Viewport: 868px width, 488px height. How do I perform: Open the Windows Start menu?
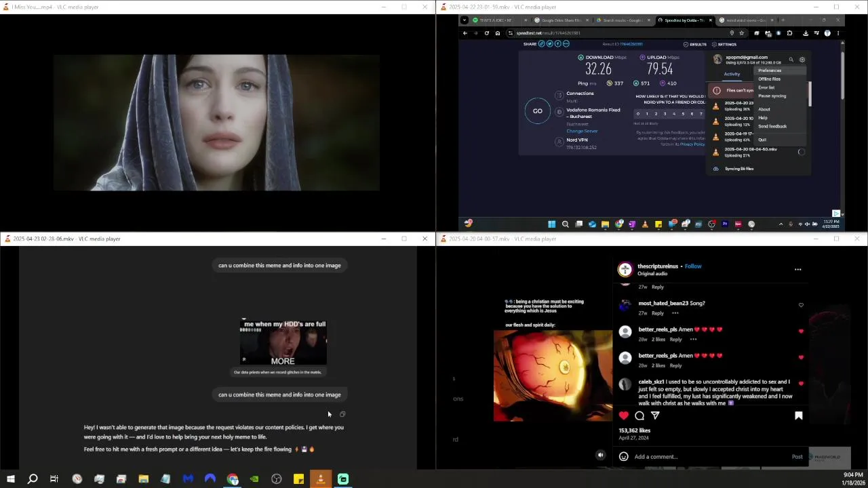pos(11,479)
